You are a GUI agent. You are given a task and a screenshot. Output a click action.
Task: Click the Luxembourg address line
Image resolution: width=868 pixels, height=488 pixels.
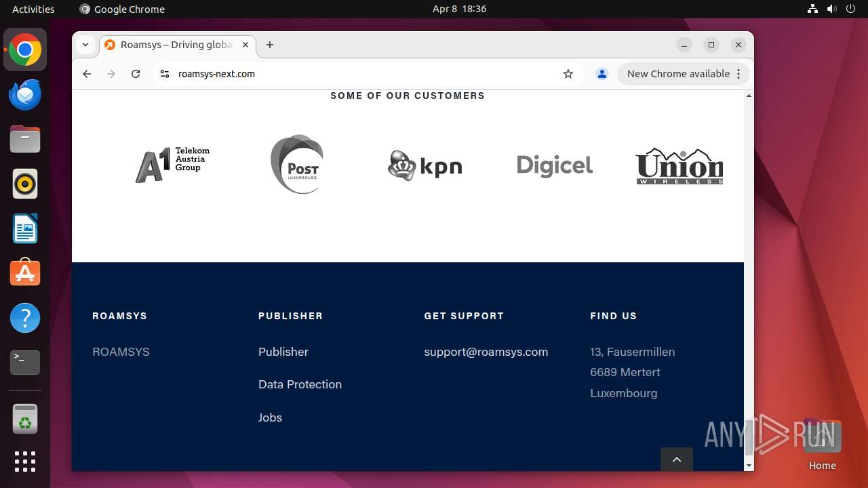pos(623,393)
